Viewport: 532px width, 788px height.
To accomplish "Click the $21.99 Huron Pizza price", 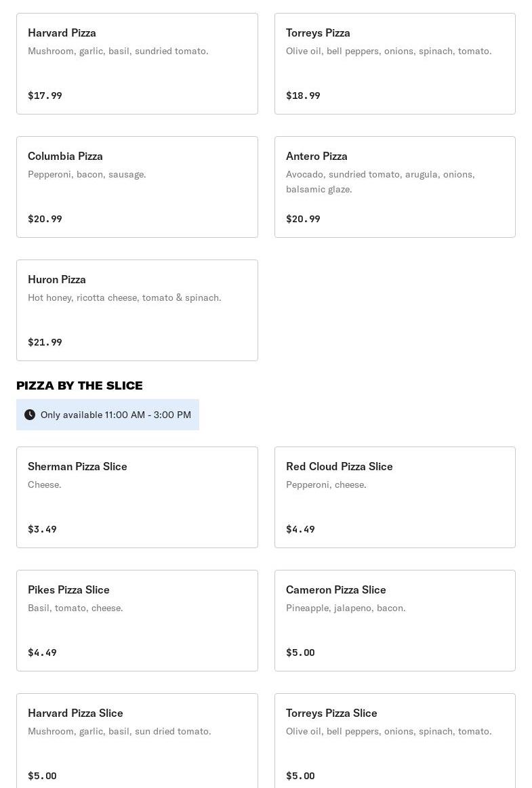I will click(45, 342).
